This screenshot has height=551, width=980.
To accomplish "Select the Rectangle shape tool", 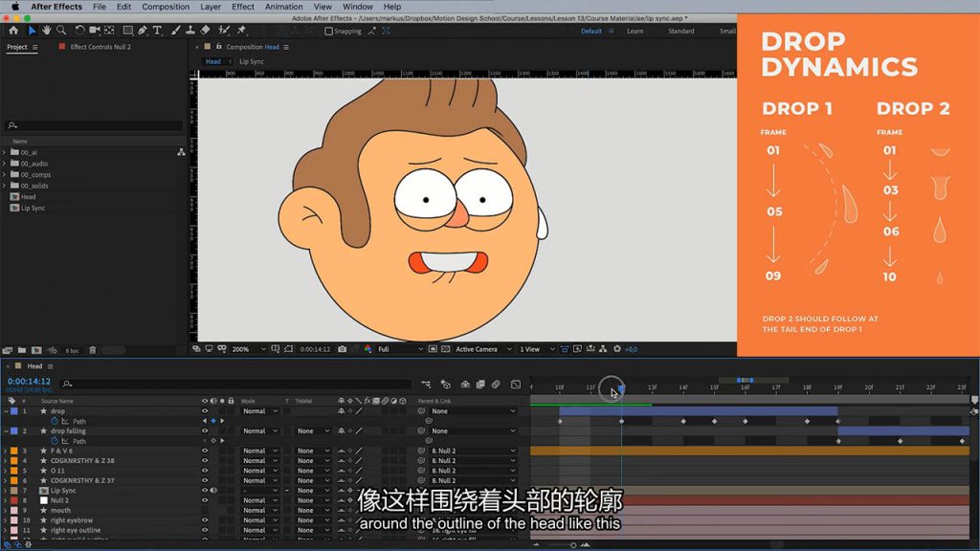I will coord(127,30).
